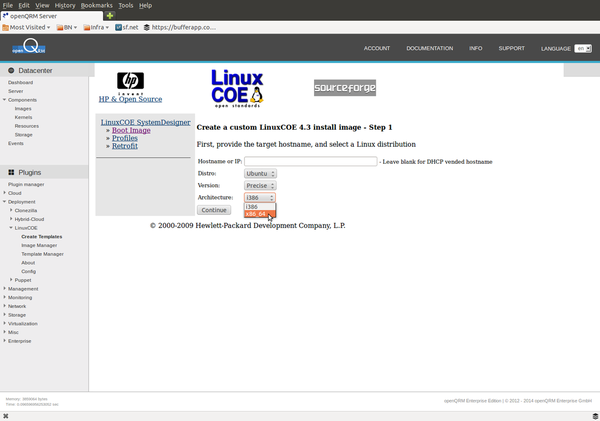Open the Distro dropdown showing Ubuntu
600x421 pixels.
click(260, 173)
